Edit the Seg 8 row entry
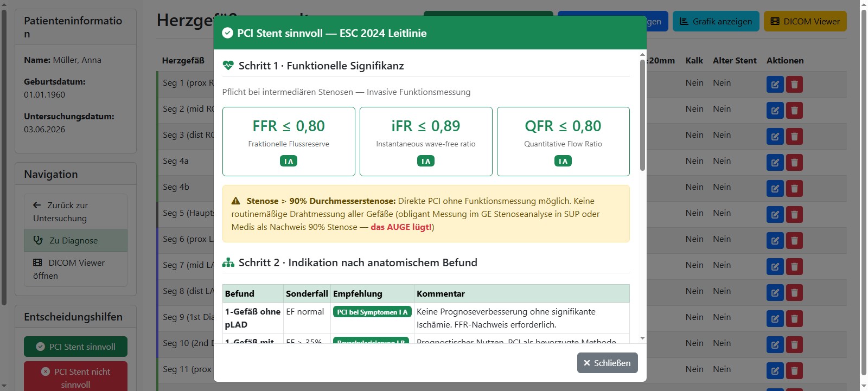The width and height of the screenshot is (868, 391). [775, 293]
